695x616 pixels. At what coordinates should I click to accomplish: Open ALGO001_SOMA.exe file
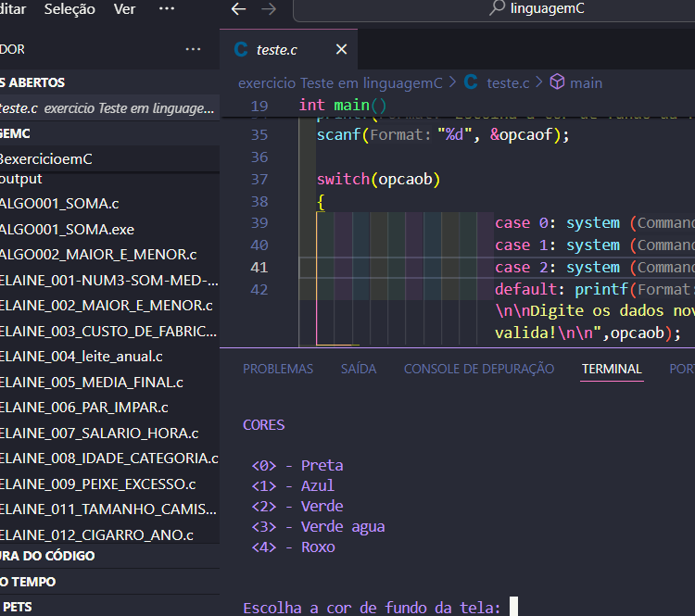point(109,229)
